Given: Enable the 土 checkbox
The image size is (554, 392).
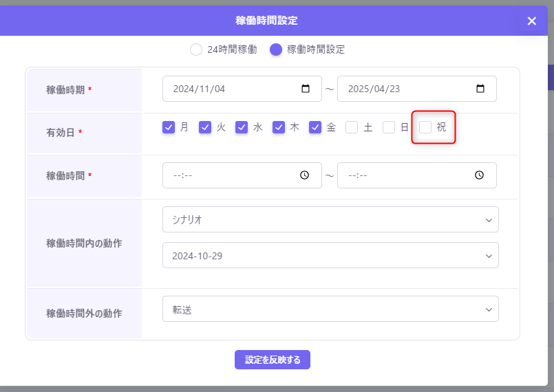Looking at the screenshot, I should 352,127.
